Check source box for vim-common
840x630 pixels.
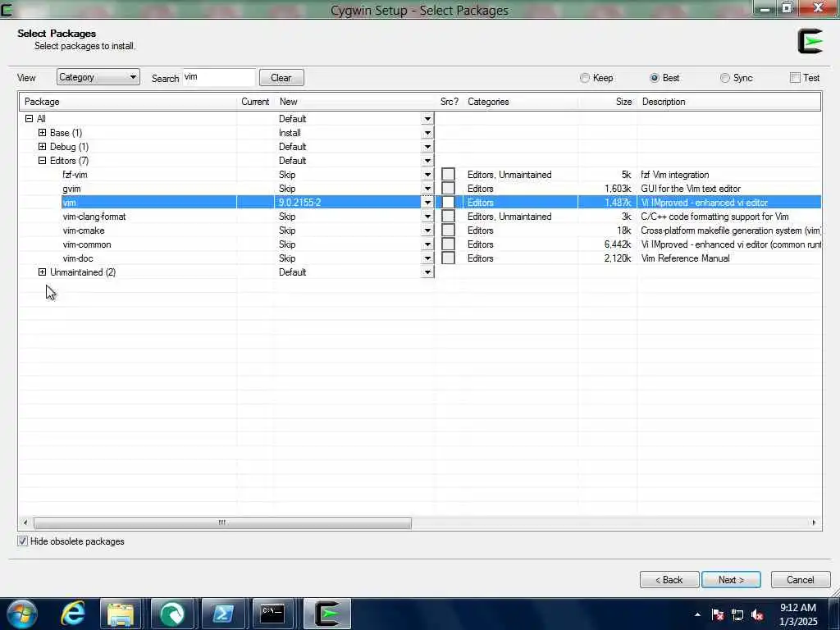pyautogui.click(x=448, y=244)
